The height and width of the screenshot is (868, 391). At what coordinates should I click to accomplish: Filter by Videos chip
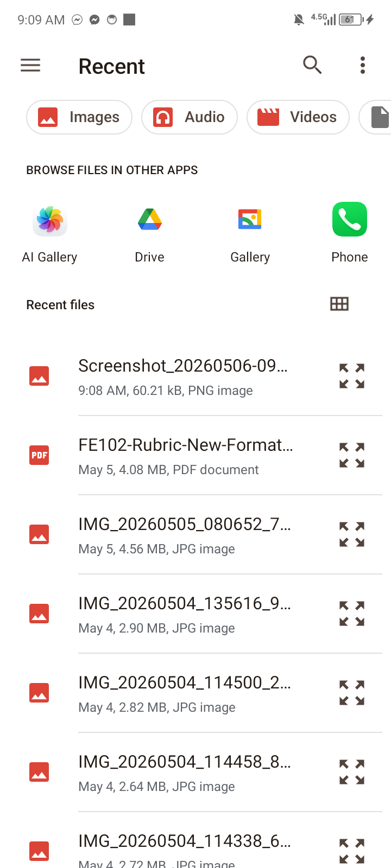click(x=298, y=117)
